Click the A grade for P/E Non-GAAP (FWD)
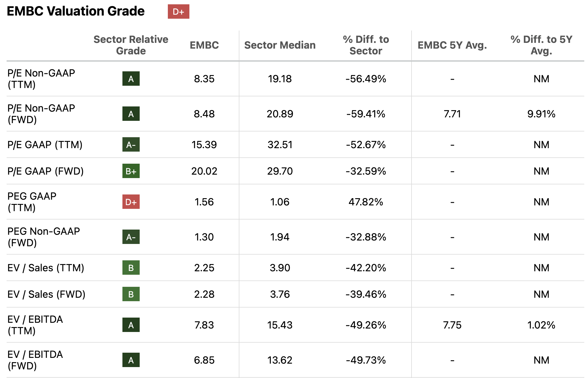The height and width of the screenshot is (378, 588). [131, 114]
